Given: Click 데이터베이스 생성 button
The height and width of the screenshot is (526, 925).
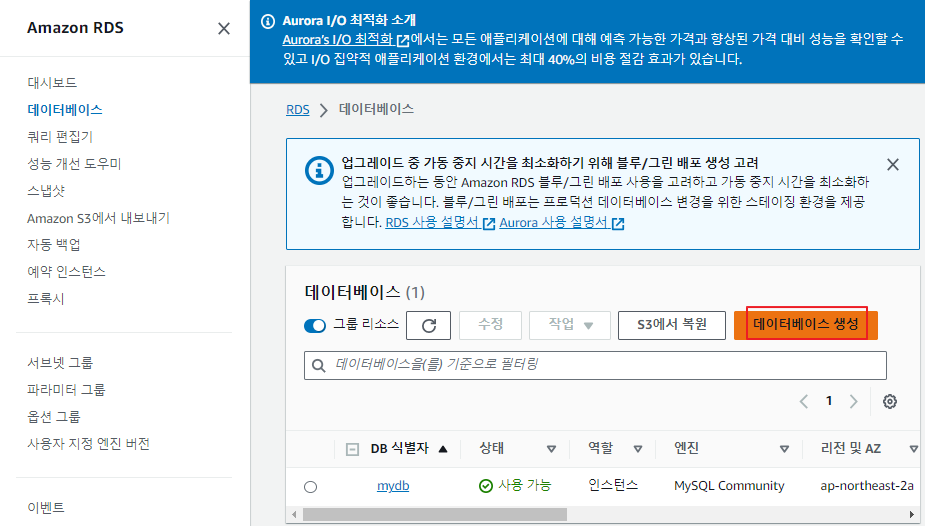Looking at the screenshot, I should (x=806, y=325).
